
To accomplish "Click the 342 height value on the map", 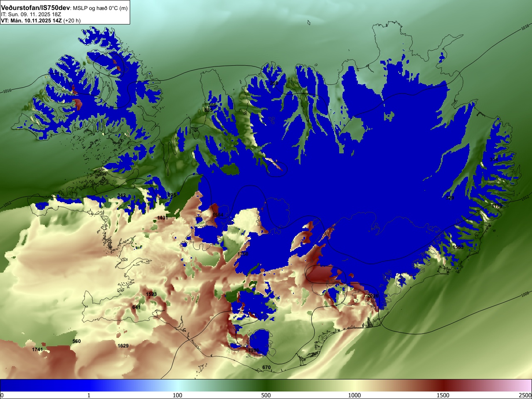I will (121, 195).
